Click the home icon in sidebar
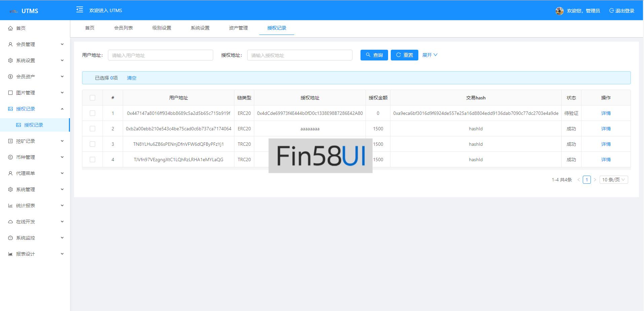The image size is (644, 311). 10,29
